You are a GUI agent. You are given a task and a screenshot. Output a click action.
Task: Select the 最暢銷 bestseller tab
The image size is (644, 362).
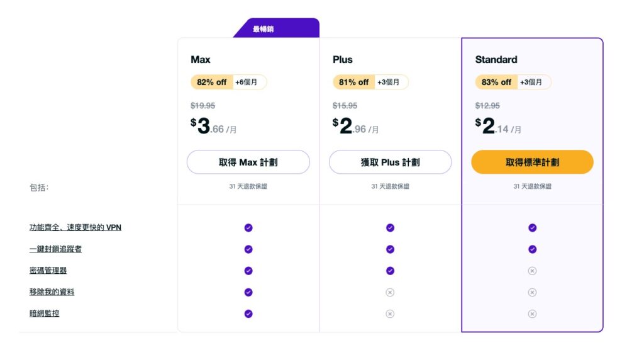[x=264, y=29]
